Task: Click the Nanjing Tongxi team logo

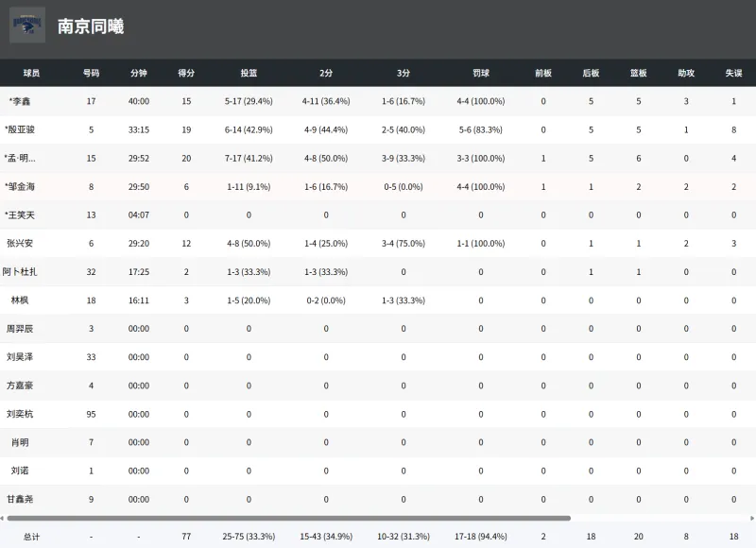Action: tap(27, 26)
